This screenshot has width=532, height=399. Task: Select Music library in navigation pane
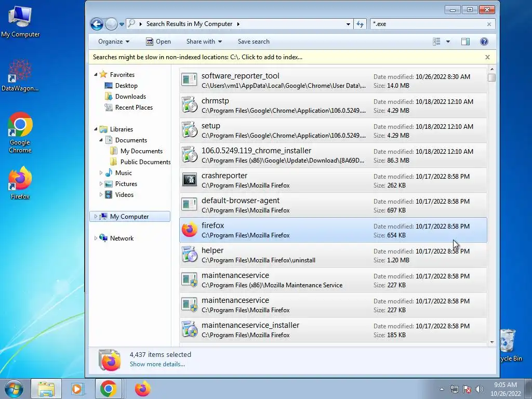pyautogui.click(x=123, y=172)
